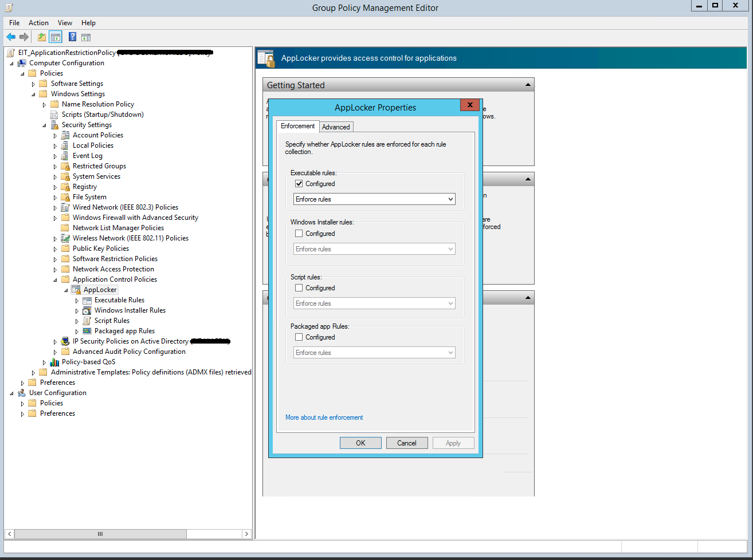
Task: Click the Script Rules node icon
Action: [87, 321]
